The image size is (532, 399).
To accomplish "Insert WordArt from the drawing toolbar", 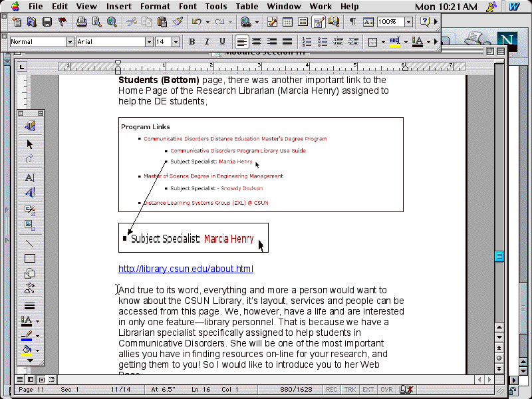I will [30, 192].
